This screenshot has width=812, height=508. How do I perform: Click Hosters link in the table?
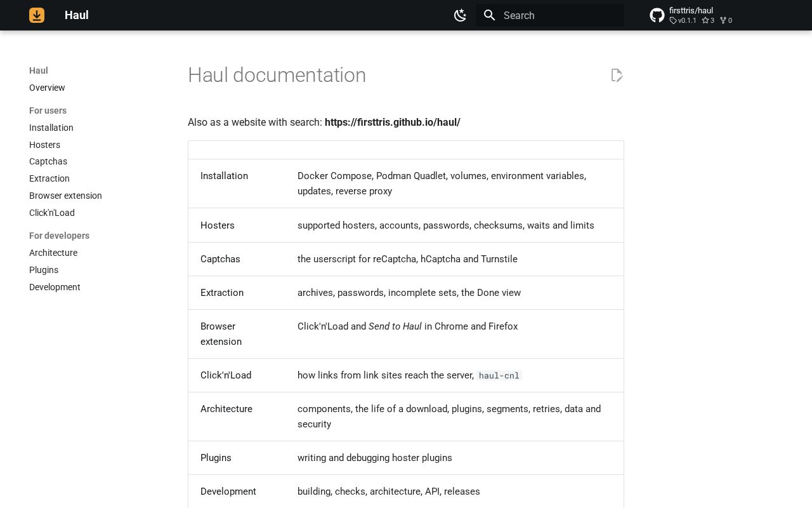coord(218,225)
